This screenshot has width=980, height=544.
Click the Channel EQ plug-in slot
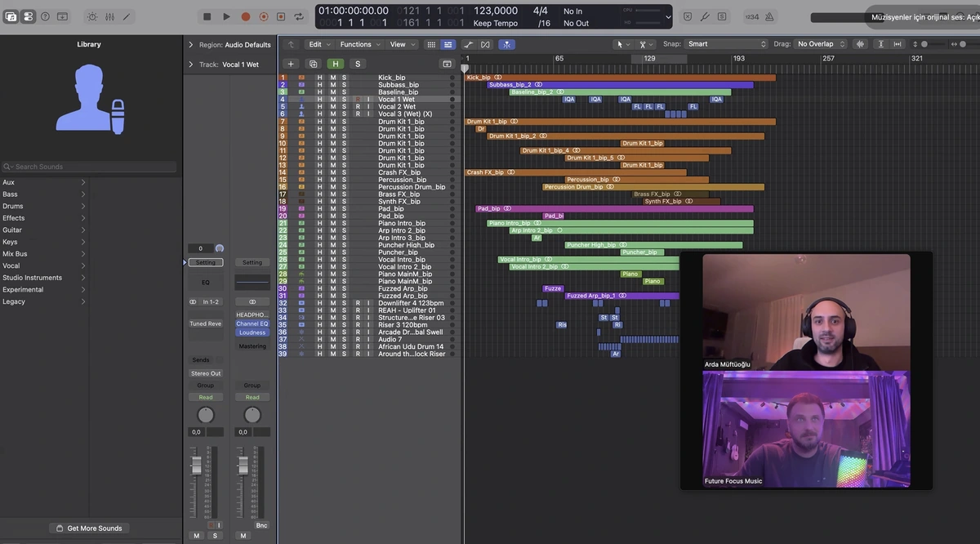point(252,324)
